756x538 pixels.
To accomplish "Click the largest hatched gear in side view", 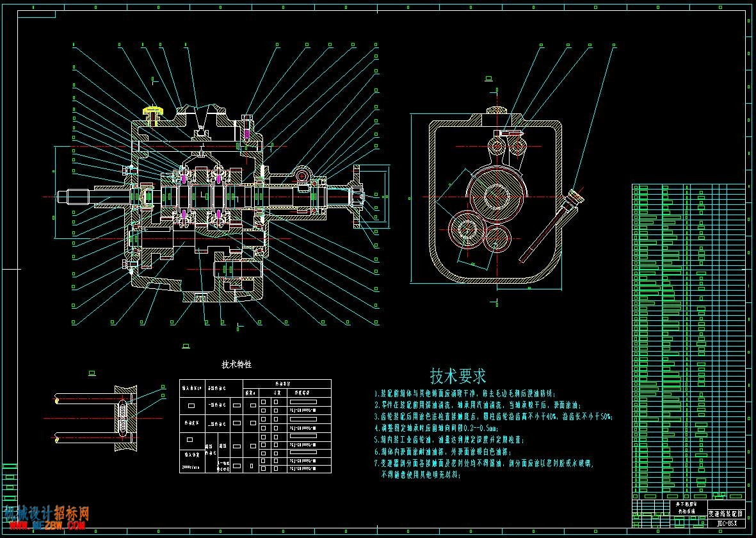I will 495,195.
